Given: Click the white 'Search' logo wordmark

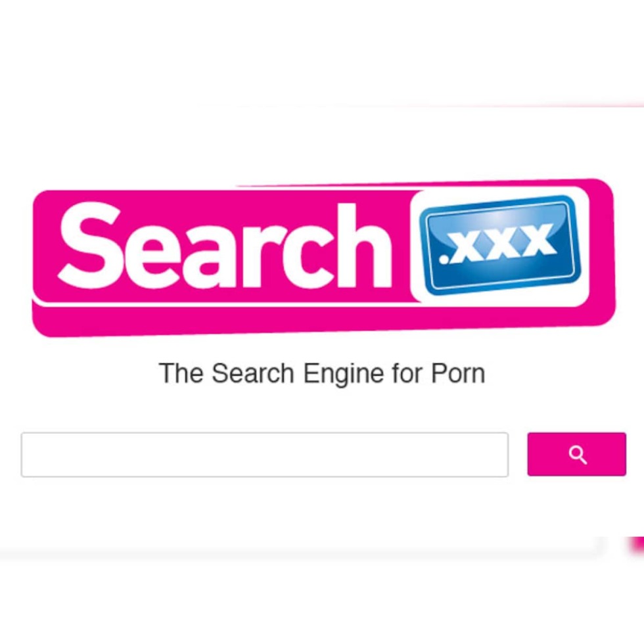Looking at the screenshot, I should (x=225, y=246).
